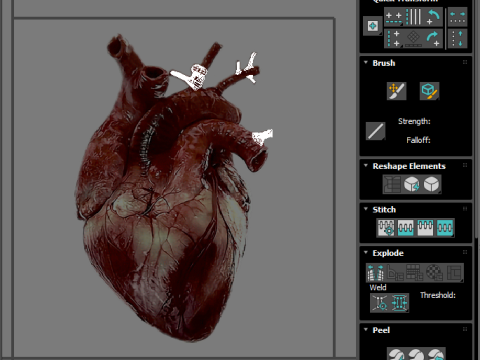Viewport: 480px width, 360px height.
Task: Select the Relax brush tool
Action: click(429, 91)
